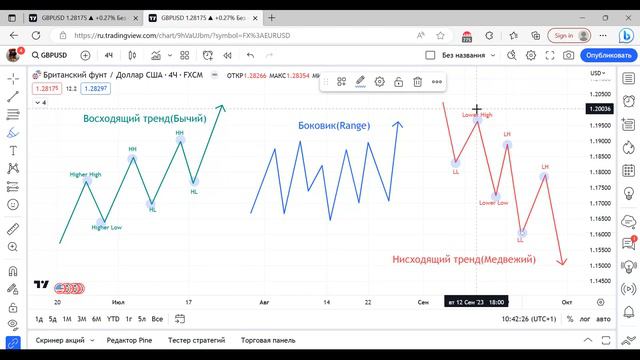Image resolution: width=640 pixels, height=360 pixels.
Task: Delete the selected drawing with trash icon
Action: (x=418, y=82)
